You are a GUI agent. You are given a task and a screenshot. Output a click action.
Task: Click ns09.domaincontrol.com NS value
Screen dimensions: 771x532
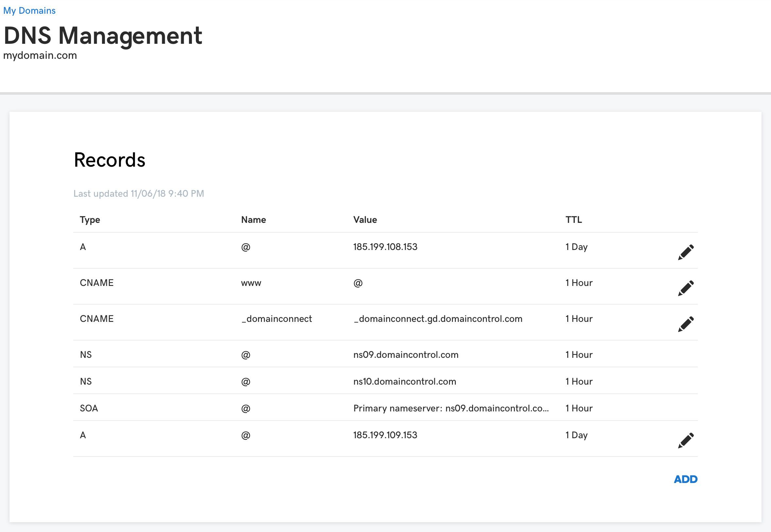(406, 355)
